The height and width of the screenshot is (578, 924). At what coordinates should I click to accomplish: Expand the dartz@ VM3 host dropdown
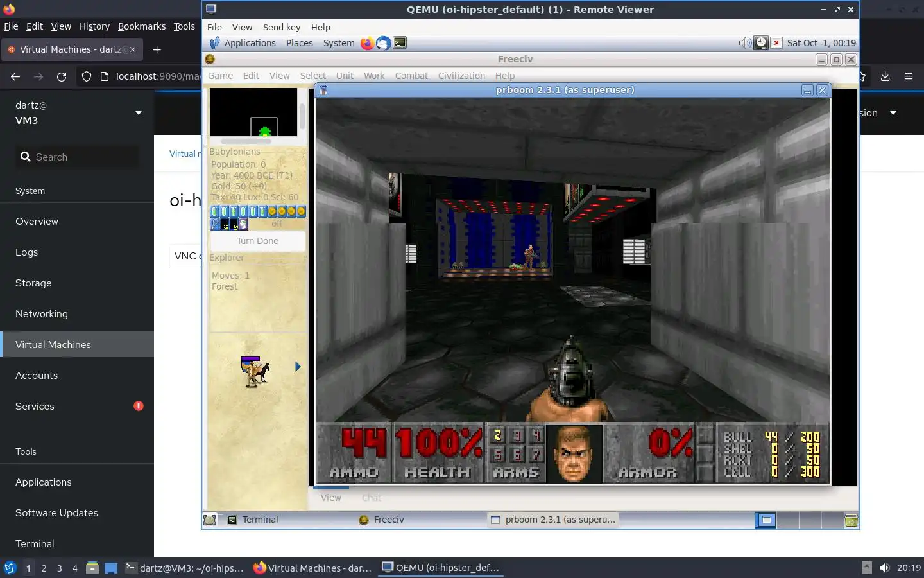pos(139,113)
